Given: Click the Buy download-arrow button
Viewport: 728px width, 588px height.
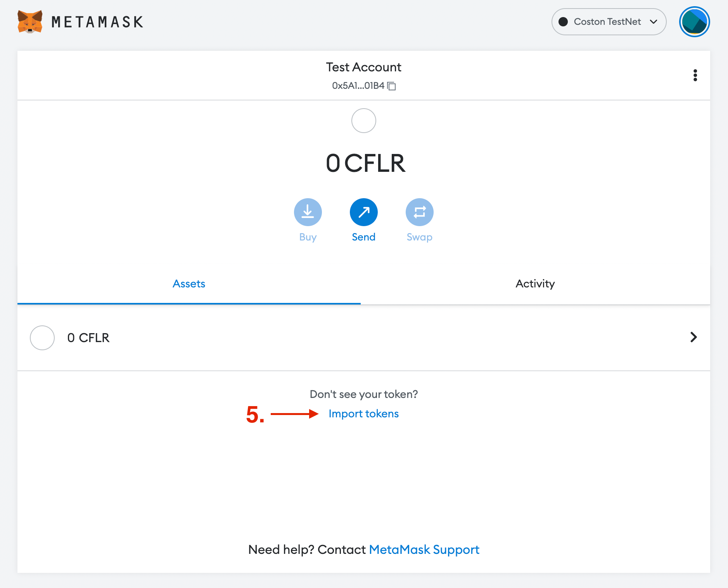Looking at the screenshot, I should pos(308,212).
